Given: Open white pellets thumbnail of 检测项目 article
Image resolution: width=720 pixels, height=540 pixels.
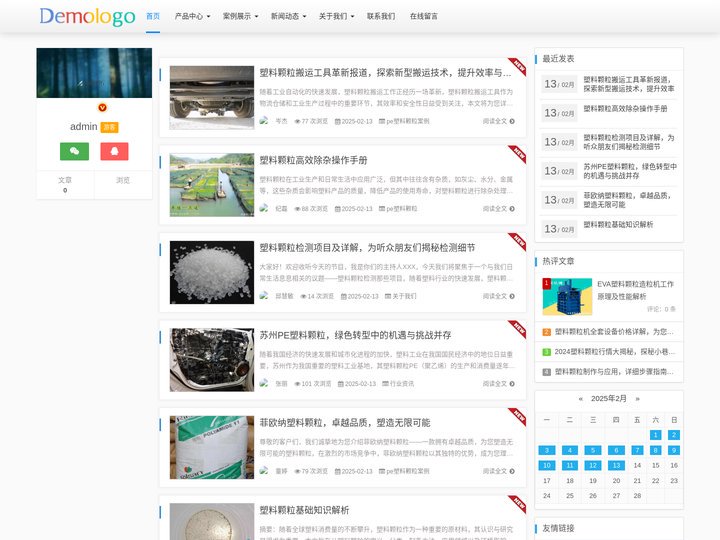Looking at the screenshot, I should tap(212, 272).
